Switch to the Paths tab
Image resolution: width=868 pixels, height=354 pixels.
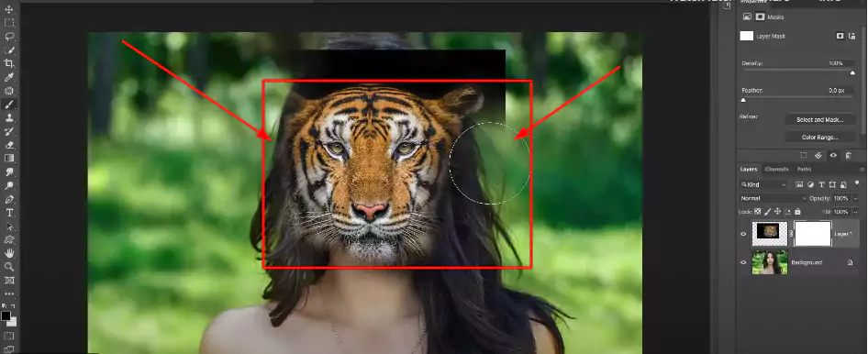pyautogui.click(x=804, y=170)
